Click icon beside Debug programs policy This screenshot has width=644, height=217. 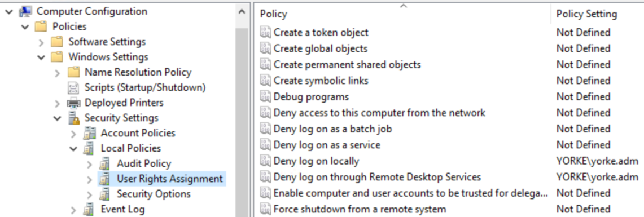pyautogui.click(x=266, y=97)
